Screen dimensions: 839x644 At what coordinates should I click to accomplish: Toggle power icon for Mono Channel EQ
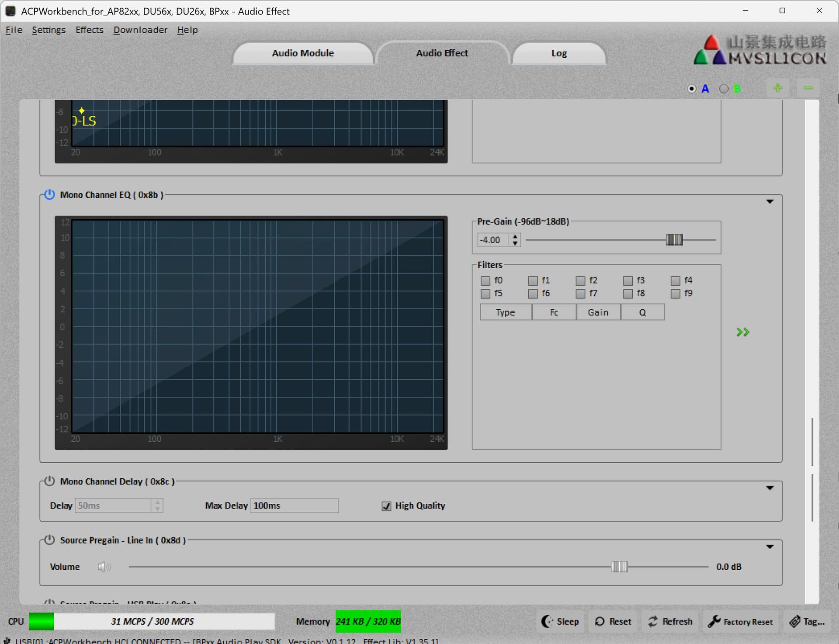[49, 194]
